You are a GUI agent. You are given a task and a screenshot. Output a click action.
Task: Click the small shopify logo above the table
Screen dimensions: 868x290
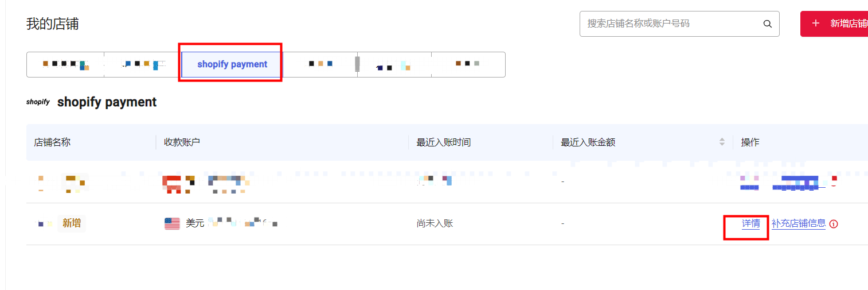point(38,102)
